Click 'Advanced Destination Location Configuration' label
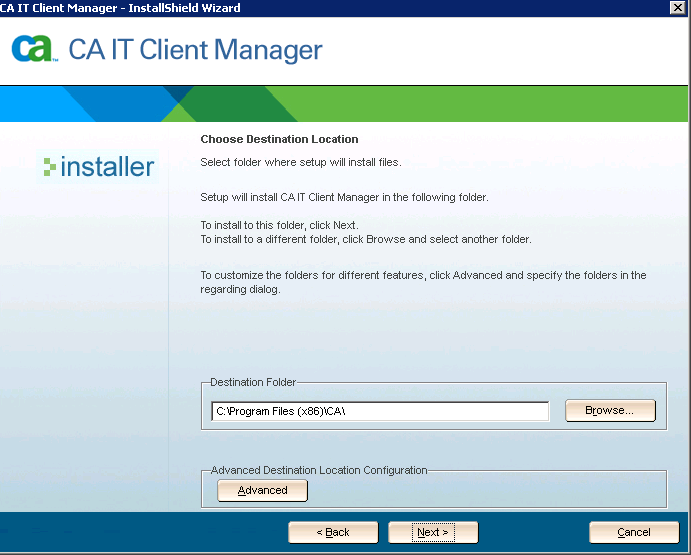691x555 pixels. click(319, 470)
